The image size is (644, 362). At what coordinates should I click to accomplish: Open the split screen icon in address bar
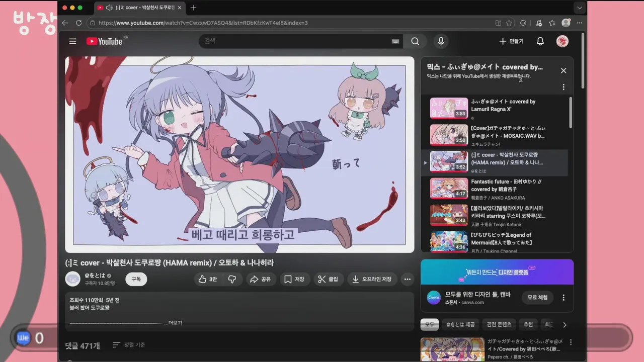pyautogui.click(x=498, y=23)
